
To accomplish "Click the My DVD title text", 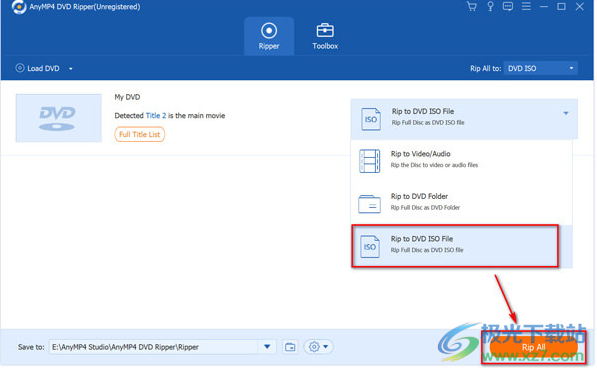I will (127, 97).
